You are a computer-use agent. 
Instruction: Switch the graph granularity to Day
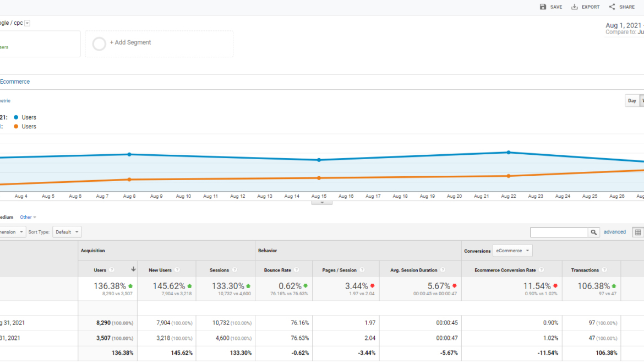tap(631, 100)
